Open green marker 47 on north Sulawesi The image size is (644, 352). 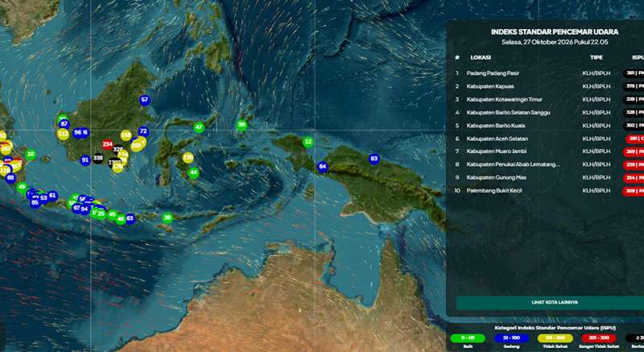pyautogui.click(x=199, y=127)
